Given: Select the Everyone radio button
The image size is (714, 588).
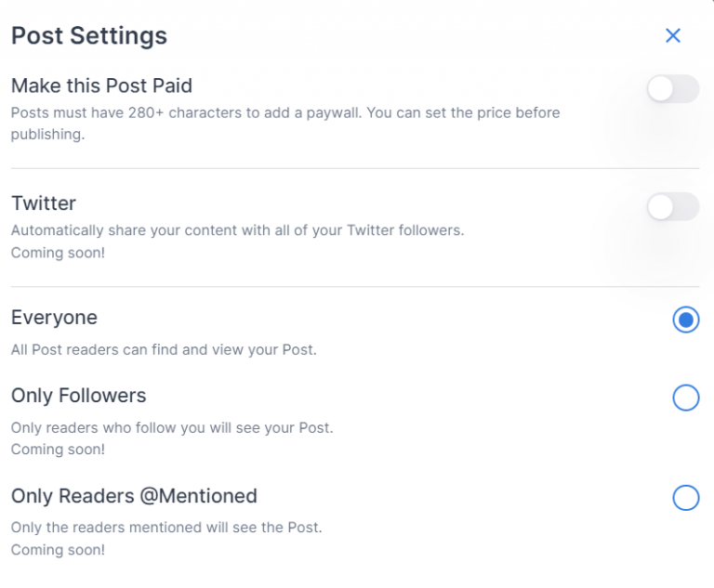Looking at the screenshot, I should 685,320.
